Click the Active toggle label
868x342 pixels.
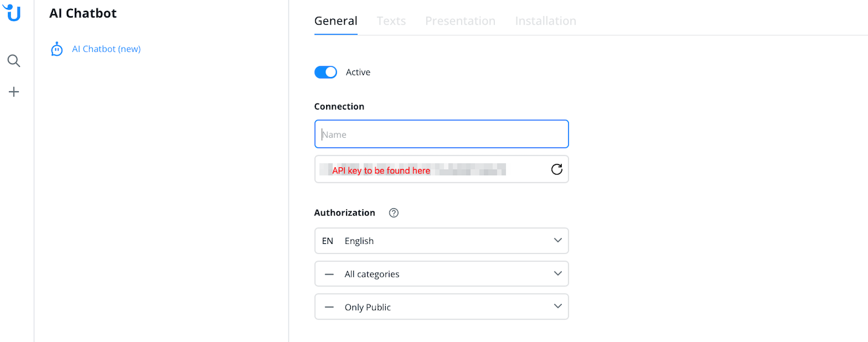(358, 72)
